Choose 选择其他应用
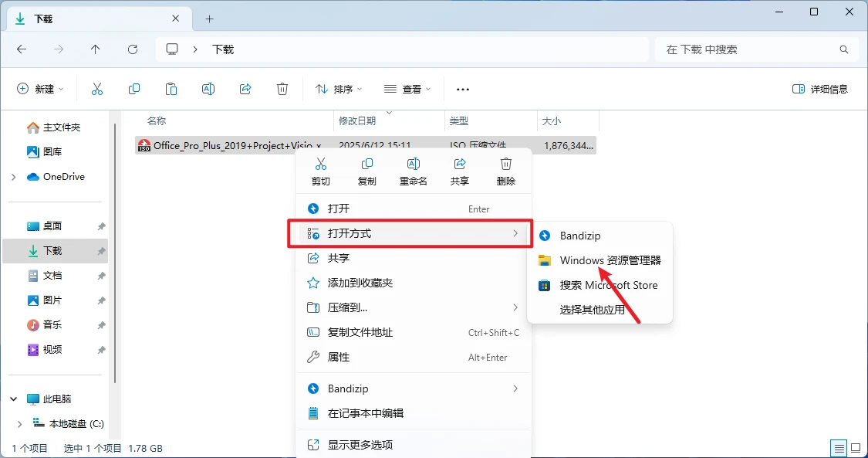This screenshot has width=868, height=458. click(x=599, y=310)
